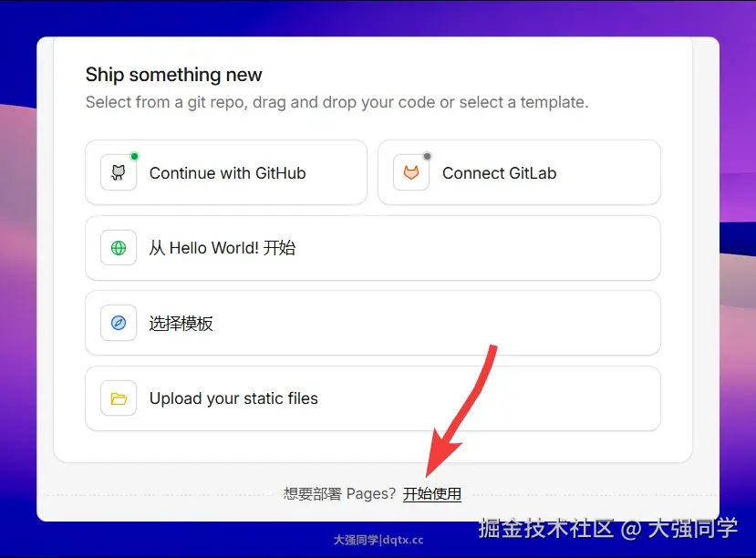The width and height of the screenshot is (756, 558).
Task: Click the 掘金技术社区 @ 大强同学 watermark
Action: tap(608, 528)
